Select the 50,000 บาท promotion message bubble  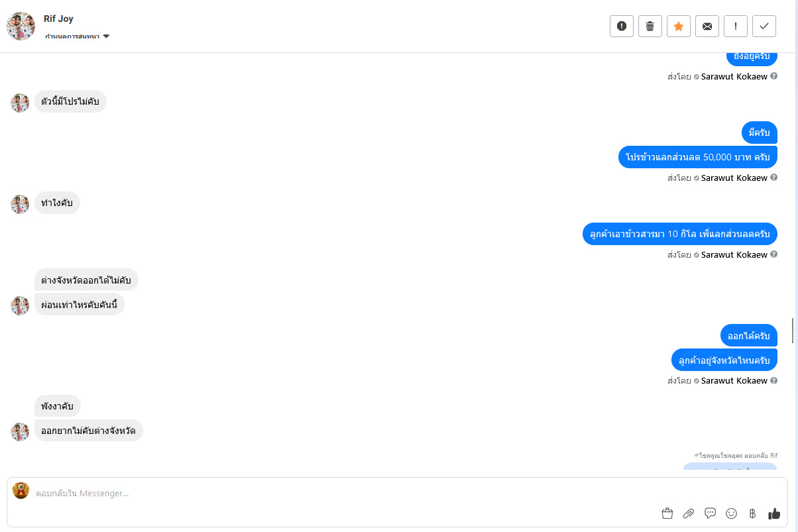click(x=697, y=158)
